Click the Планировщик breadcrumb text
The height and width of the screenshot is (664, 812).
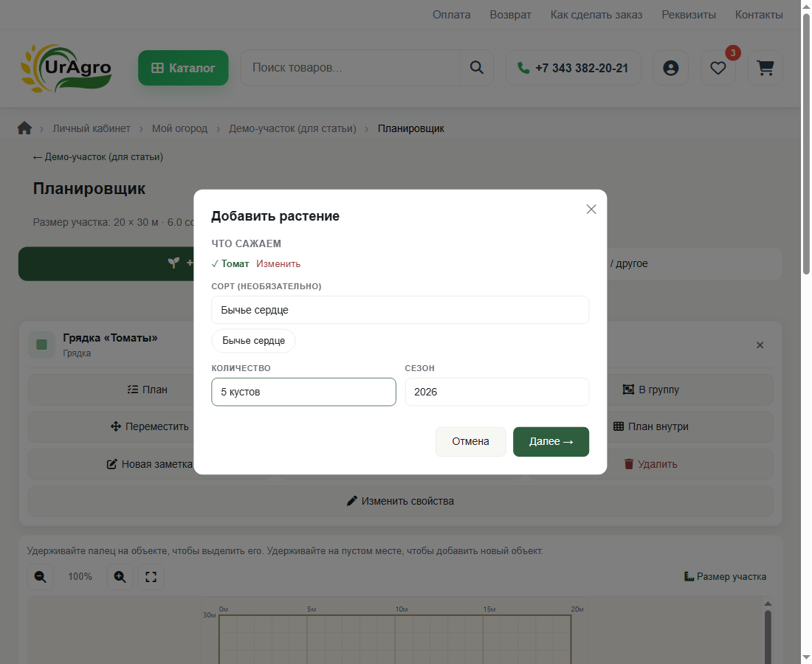410,128
